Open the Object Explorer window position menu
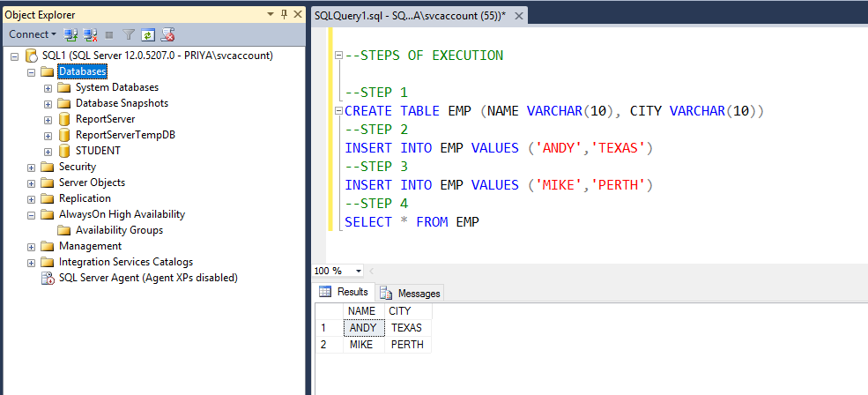Image resolution: width=868 pixels, height=395 pixels. tap(270, 15)
